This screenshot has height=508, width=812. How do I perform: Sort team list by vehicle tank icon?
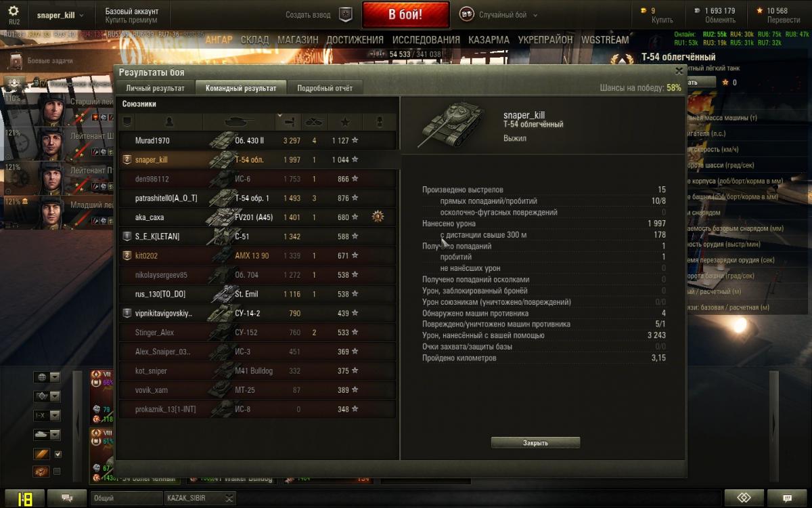(x=239, y=122)
